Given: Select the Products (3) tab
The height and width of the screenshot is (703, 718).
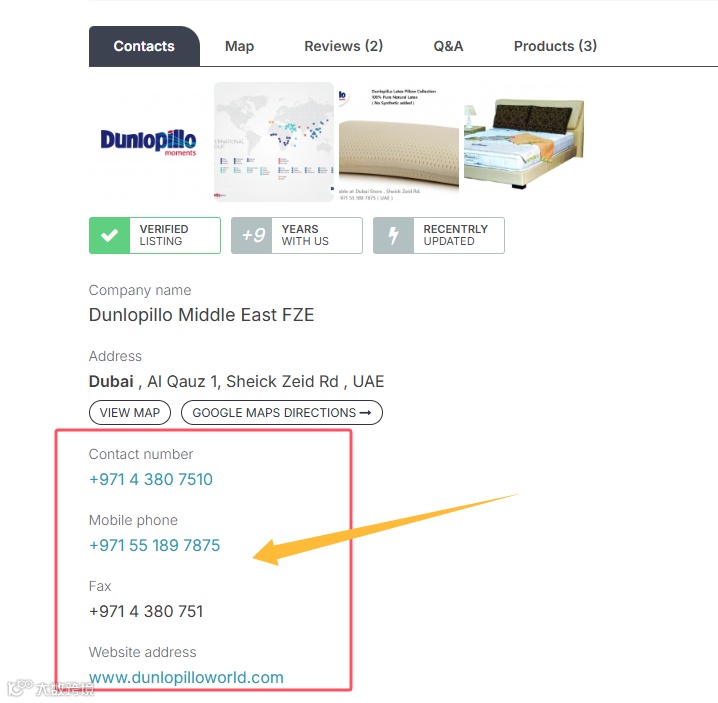Looking at the screenshot, I should 555,46.
